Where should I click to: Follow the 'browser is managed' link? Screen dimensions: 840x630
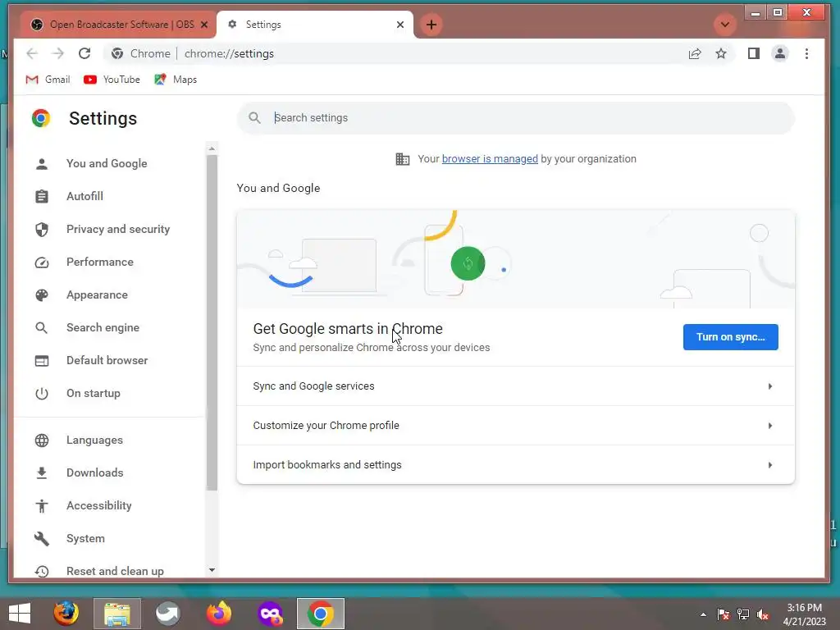[490, 159]
